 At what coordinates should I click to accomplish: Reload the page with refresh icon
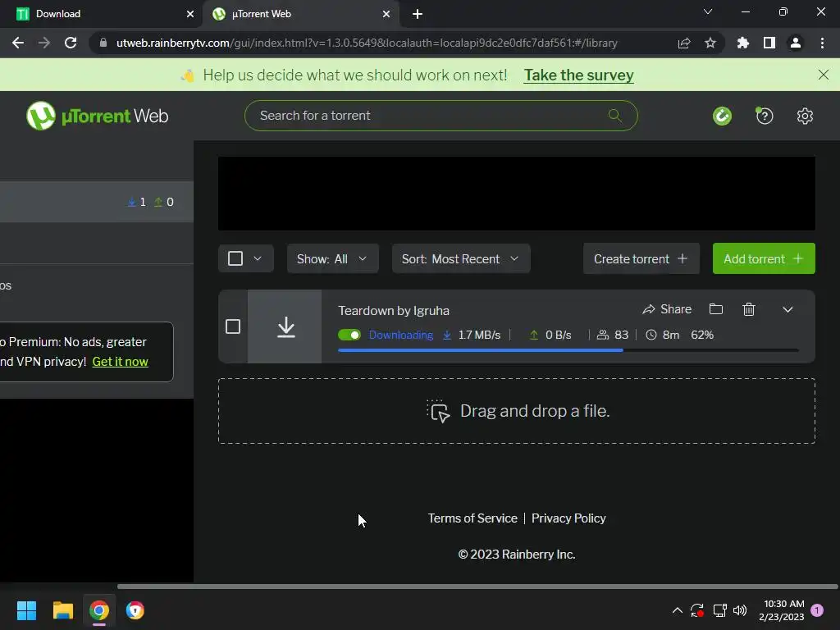point(71,43)
